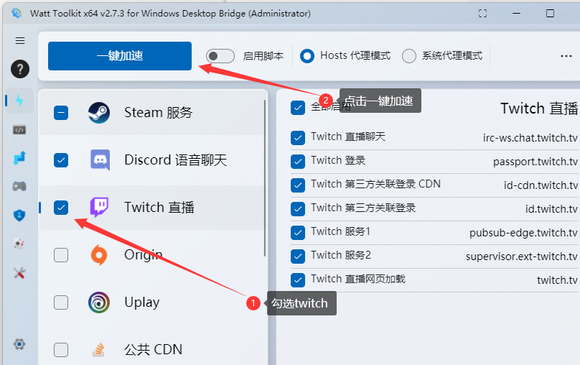Check the Origin checkbox
Image resolution: width=580 pixels, height=365 pixels.
61,255
